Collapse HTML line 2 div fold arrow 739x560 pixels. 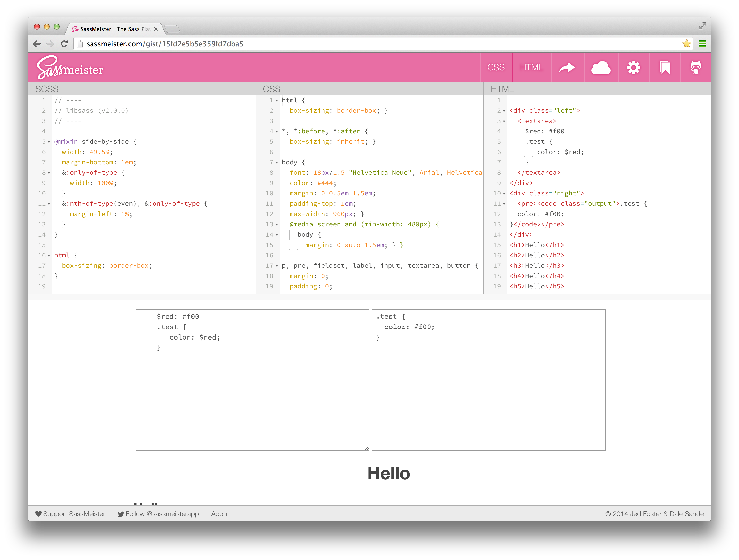(504, 111)
